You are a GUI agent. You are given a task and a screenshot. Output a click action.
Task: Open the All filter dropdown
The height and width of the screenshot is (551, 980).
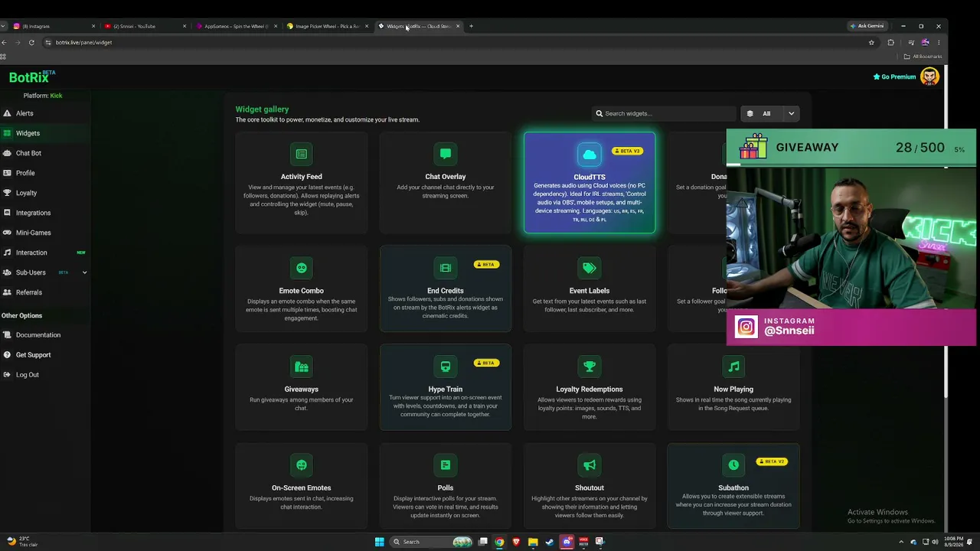click(770, 113)
